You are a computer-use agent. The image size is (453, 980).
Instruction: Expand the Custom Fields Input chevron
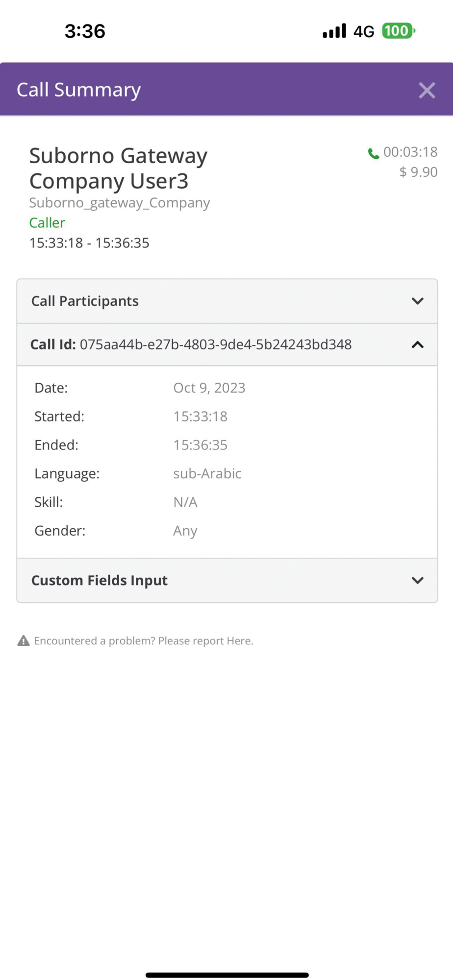pyautogui.click(x=417, y=581)
